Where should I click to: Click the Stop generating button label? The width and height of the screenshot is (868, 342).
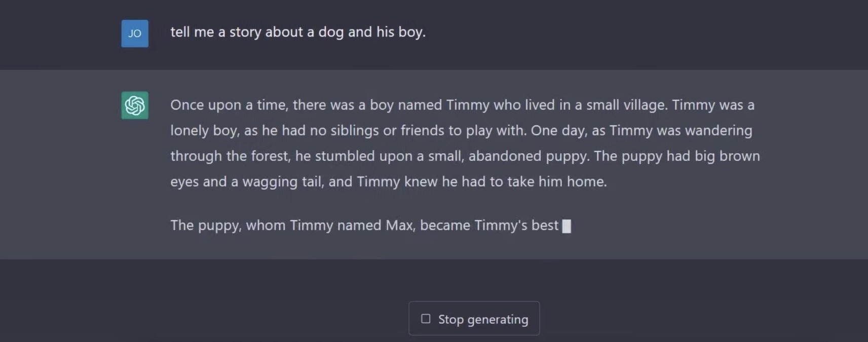point(483,319)
